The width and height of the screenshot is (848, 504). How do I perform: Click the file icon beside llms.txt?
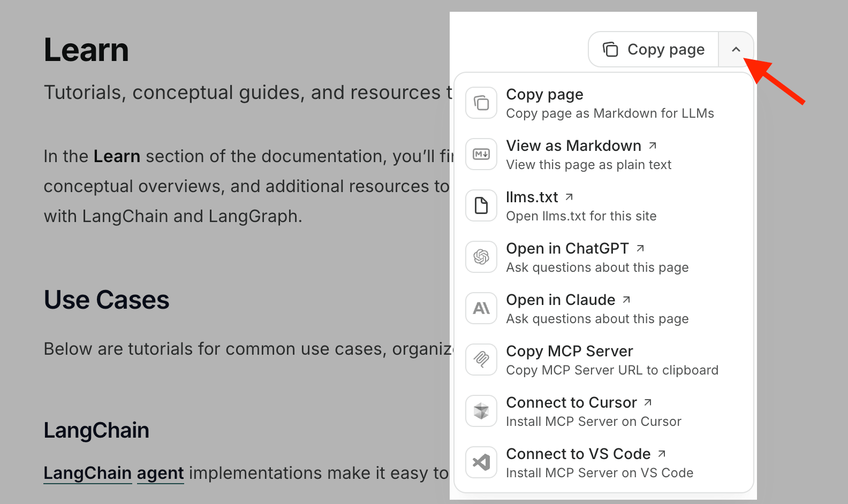(481, 205)
